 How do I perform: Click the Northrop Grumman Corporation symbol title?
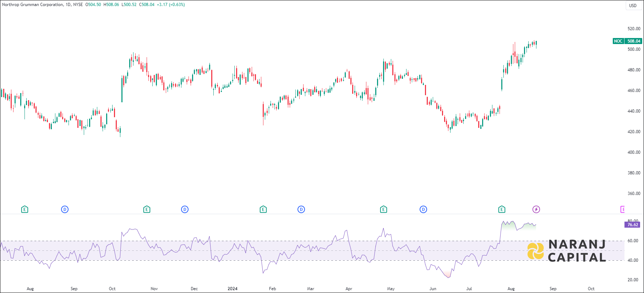tap(33, 5)
